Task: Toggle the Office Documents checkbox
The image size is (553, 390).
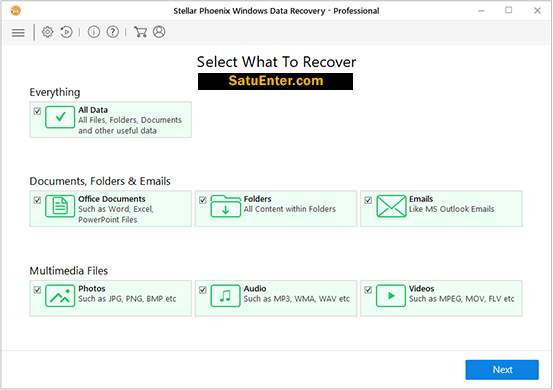Action: (x=37, y=200)
